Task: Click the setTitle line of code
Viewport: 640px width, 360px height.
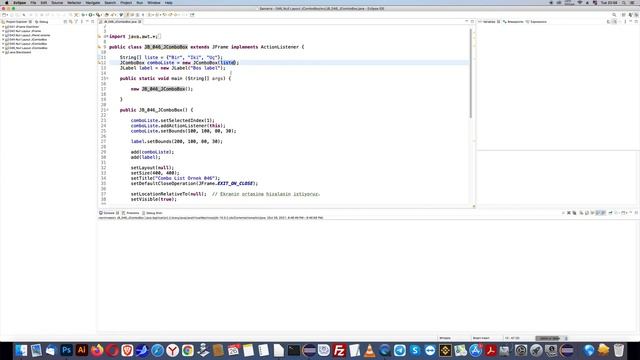Action: click(175, 178)
